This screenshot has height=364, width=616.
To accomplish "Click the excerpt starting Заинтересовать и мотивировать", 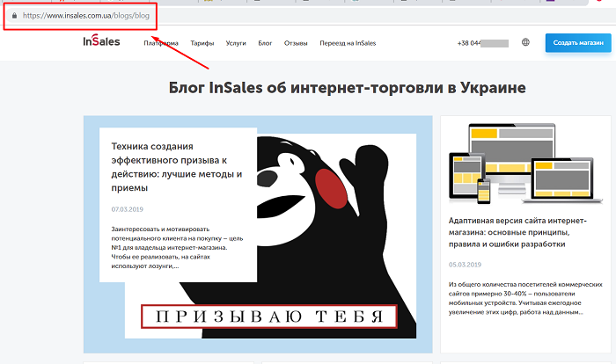I will click(x=177, y=247).
